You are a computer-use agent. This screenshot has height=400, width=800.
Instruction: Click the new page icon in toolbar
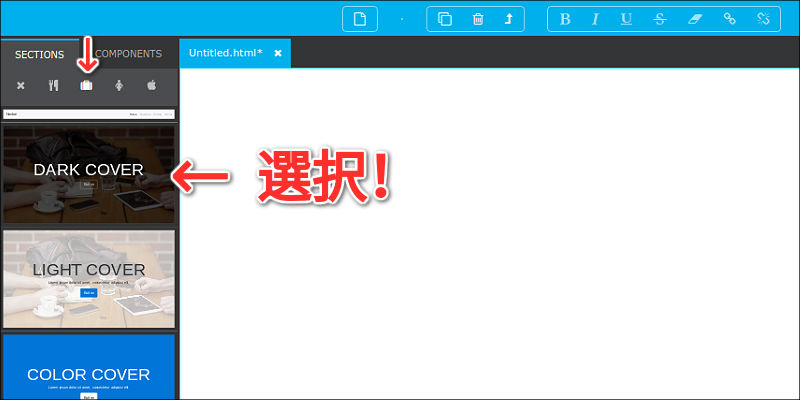coord(360,19)
